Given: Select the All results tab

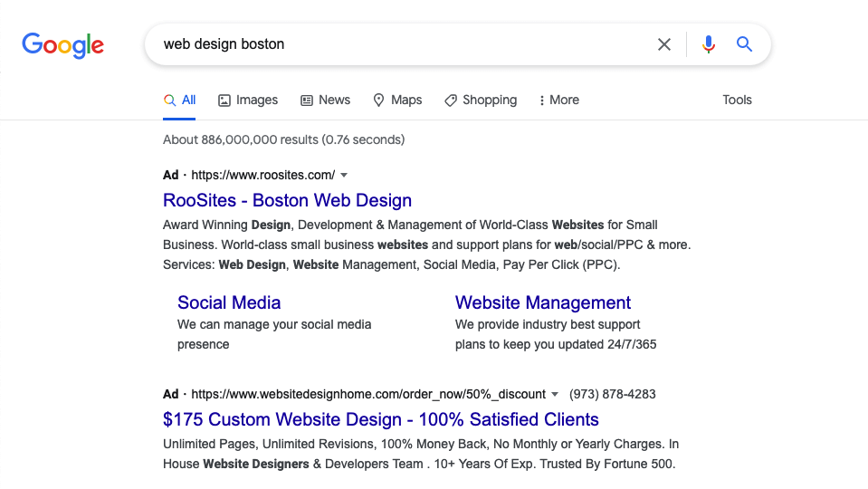Looking at the screenshot, I should click(x=179, y=101).
